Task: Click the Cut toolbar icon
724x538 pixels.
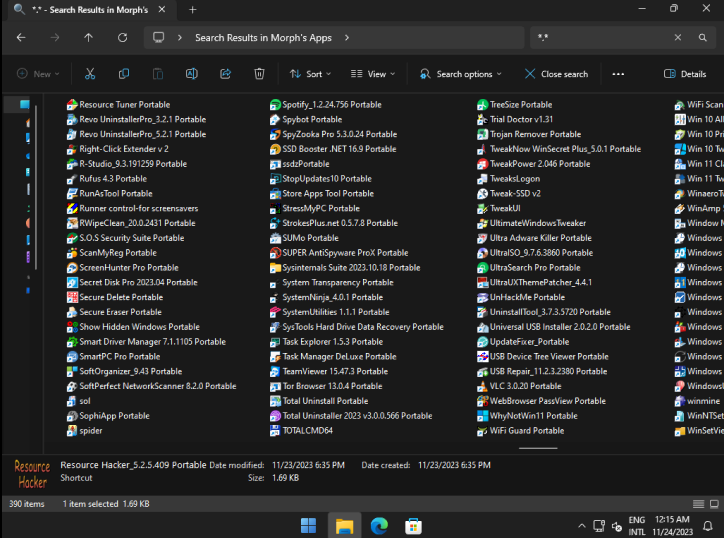Action: coord(90,74)
